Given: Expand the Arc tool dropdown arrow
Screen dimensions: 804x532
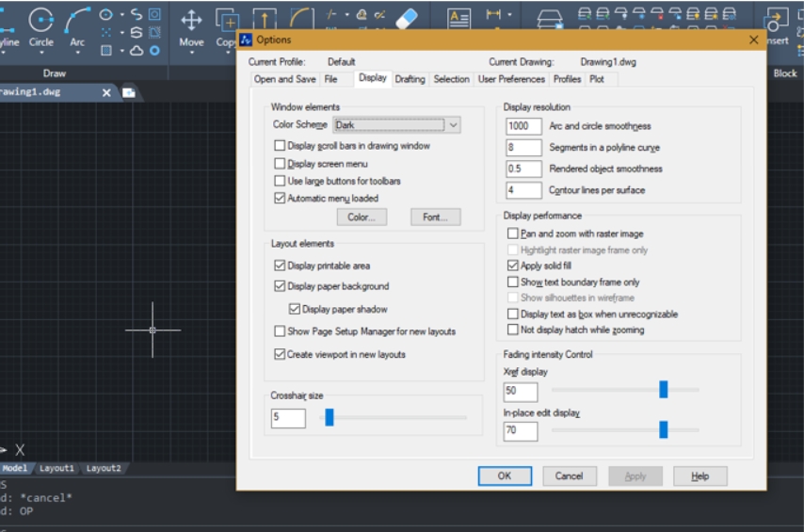Looking at the screenshot, I should (x=77, y=53).
